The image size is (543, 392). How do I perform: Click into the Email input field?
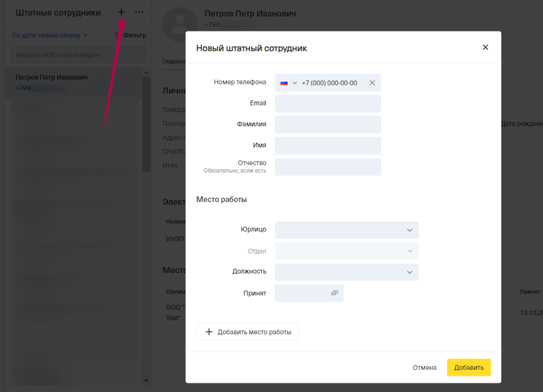[328, 103]
